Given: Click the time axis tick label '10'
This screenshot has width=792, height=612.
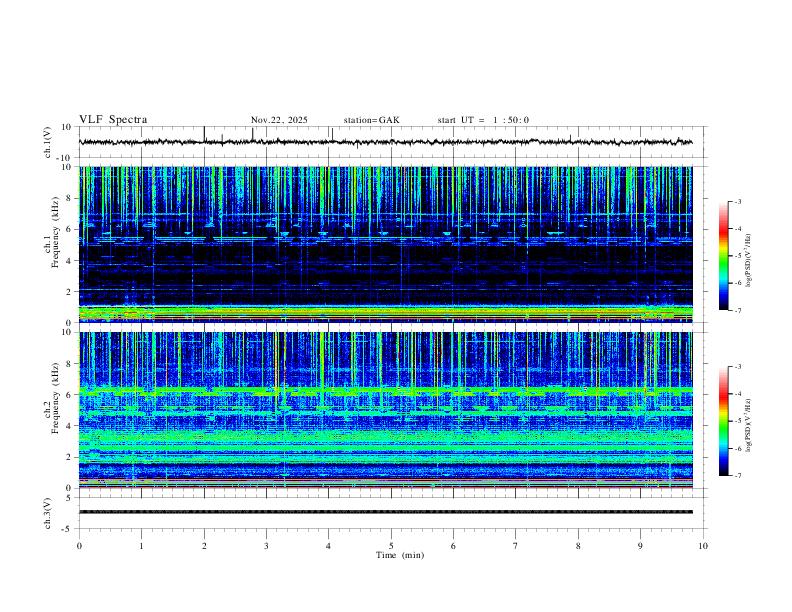Looking at the screenshot, I should [703, 546].
